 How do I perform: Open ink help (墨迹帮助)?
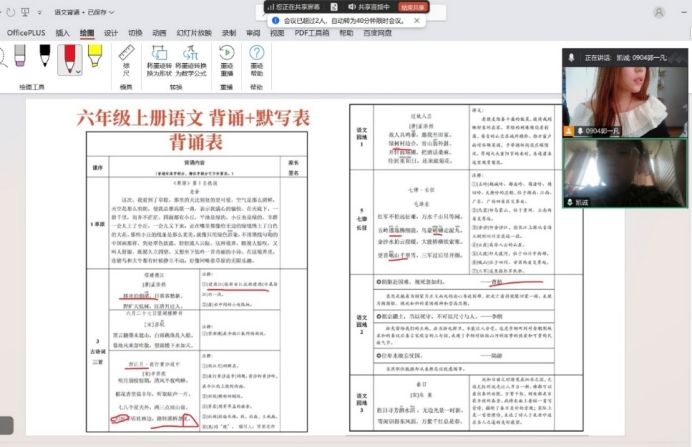(x=257, y=62)
